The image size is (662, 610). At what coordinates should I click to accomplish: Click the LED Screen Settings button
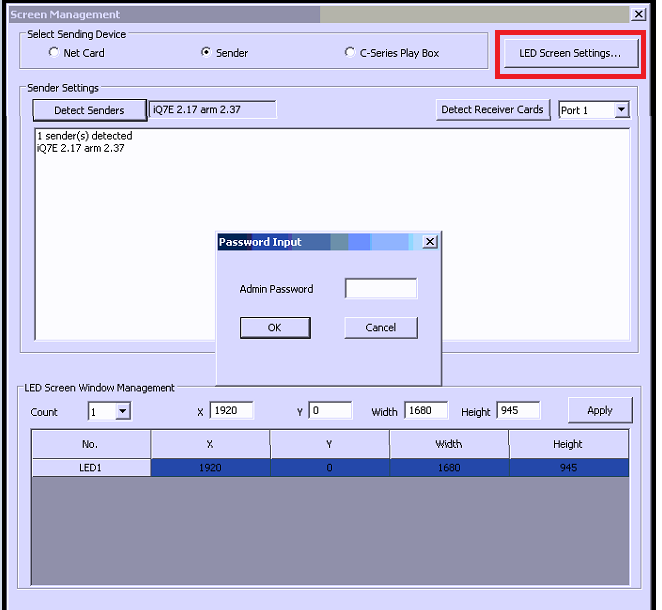coord(569,53)
